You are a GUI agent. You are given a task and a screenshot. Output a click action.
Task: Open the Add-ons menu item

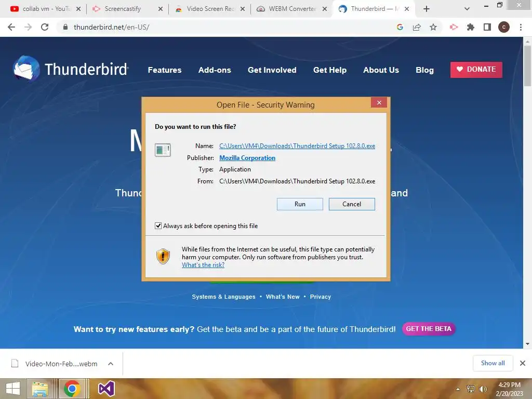[215, 70]
